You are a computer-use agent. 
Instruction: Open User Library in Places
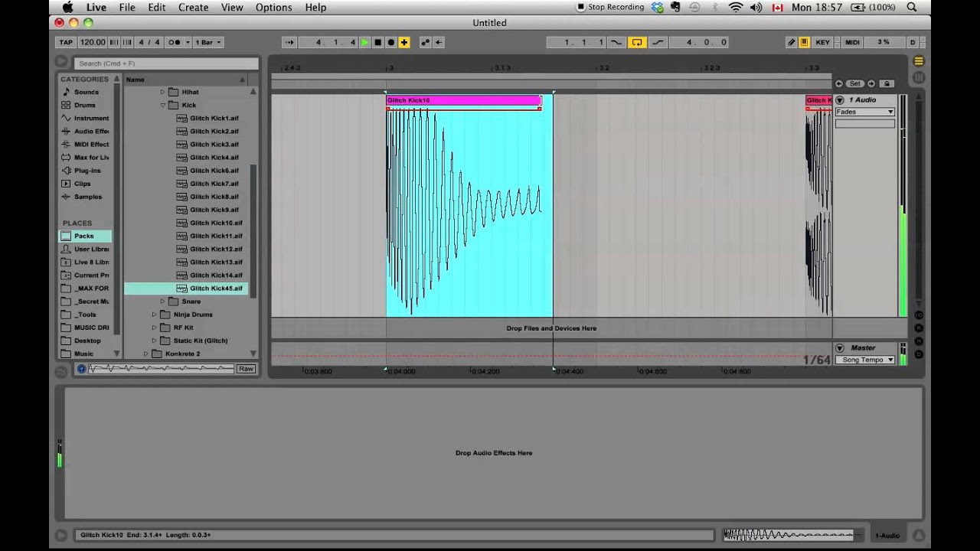click(86, 249)
